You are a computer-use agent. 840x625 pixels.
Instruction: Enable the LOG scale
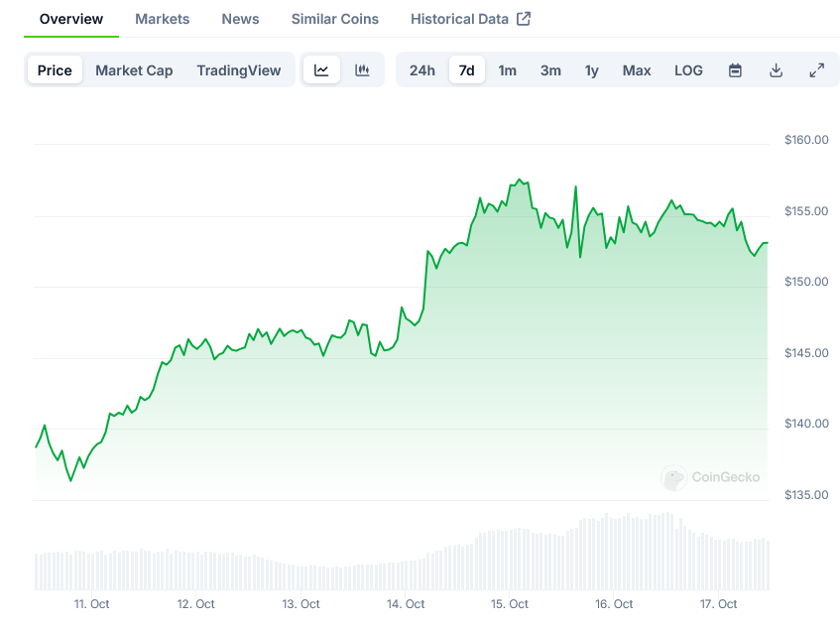[688, 70]
